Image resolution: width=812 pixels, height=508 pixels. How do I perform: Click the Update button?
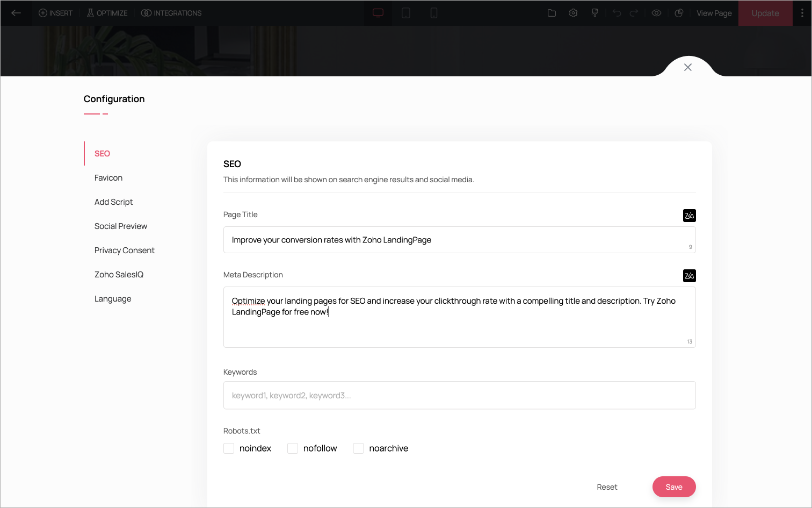[765, 13]
